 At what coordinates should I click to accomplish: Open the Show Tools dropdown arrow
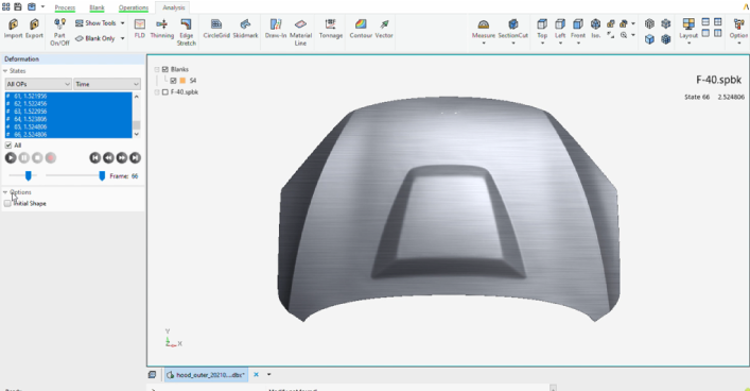122,23
